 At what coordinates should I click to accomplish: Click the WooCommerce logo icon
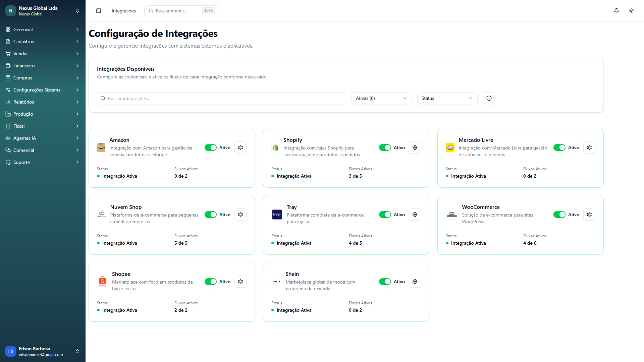coord(452,215)
